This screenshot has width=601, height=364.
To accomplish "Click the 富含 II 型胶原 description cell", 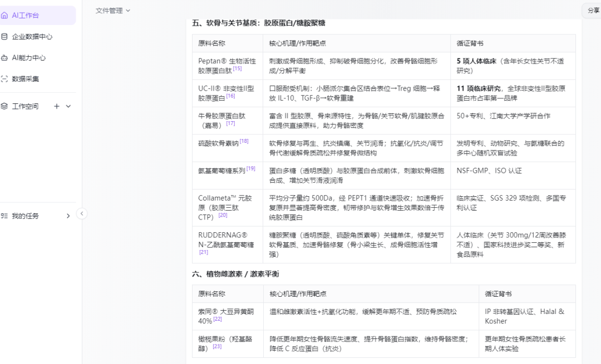I will click(357, 121).
